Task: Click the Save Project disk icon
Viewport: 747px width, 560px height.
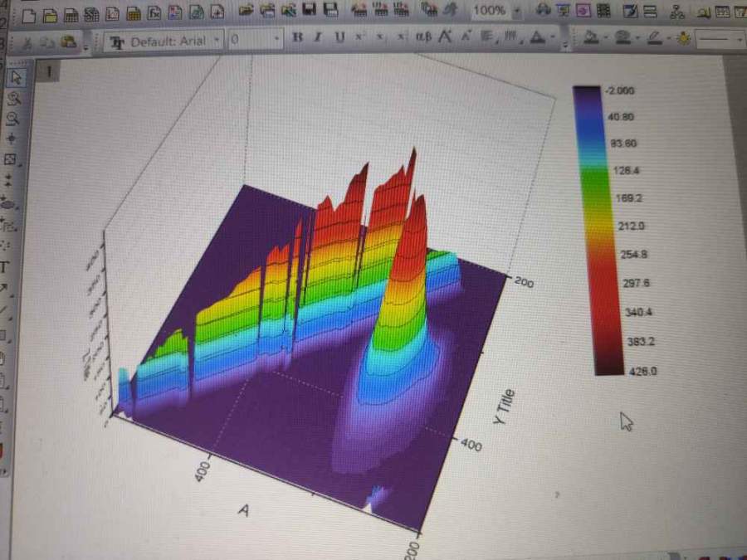Action: (310, 12)
